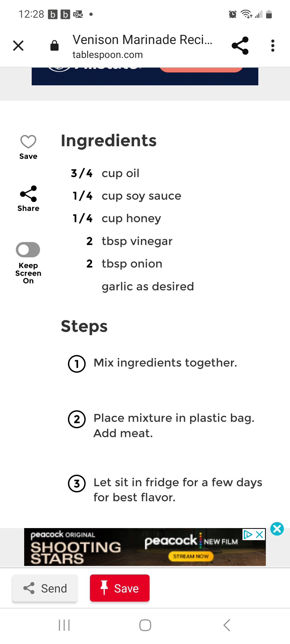Click the Allstate ad orange button
Viewport: 290px width, 644px height.
[x=201, y=69]
